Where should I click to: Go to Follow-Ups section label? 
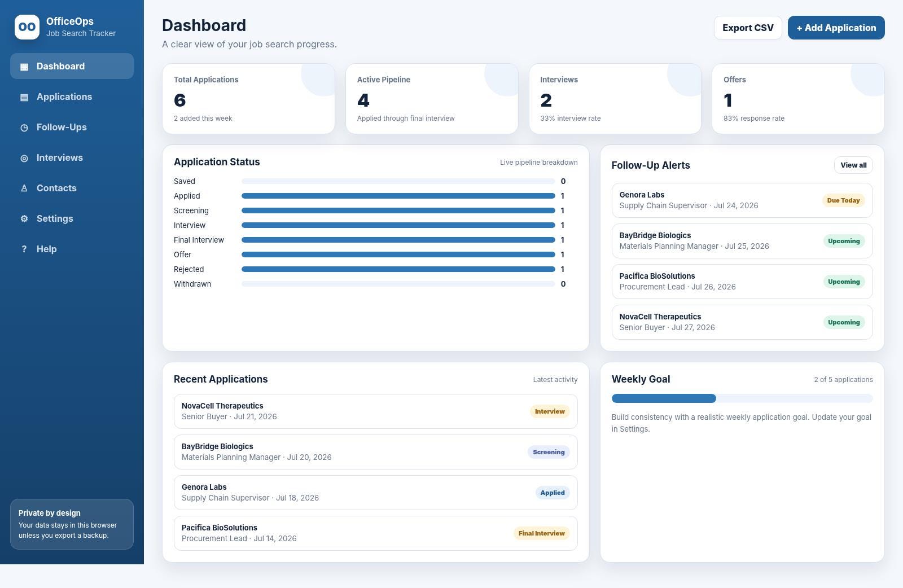tap(62, 128)
